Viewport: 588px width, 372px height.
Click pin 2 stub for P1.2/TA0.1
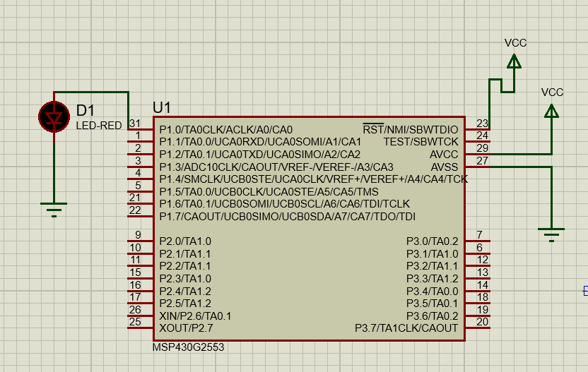(x=140, y=154)
